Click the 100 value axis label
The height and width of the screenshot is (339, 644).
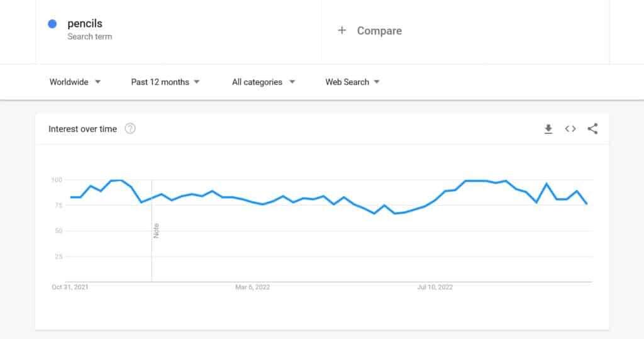pyautogui.click(x=57, y=180)
